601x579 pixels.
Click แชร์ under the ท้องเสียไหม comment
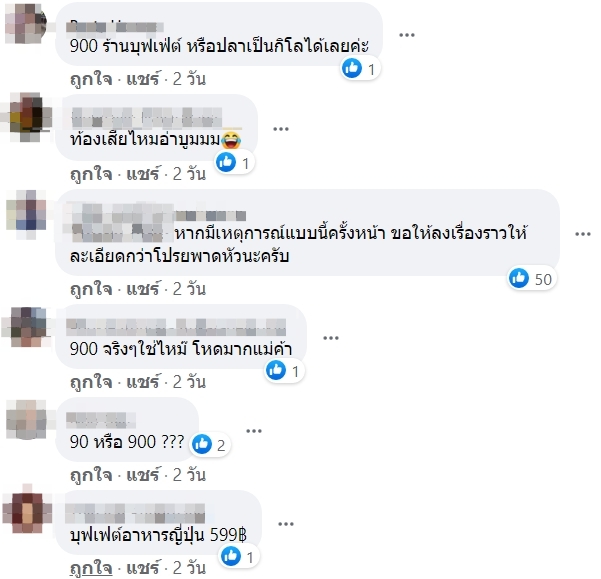click(x=143, y=174)
